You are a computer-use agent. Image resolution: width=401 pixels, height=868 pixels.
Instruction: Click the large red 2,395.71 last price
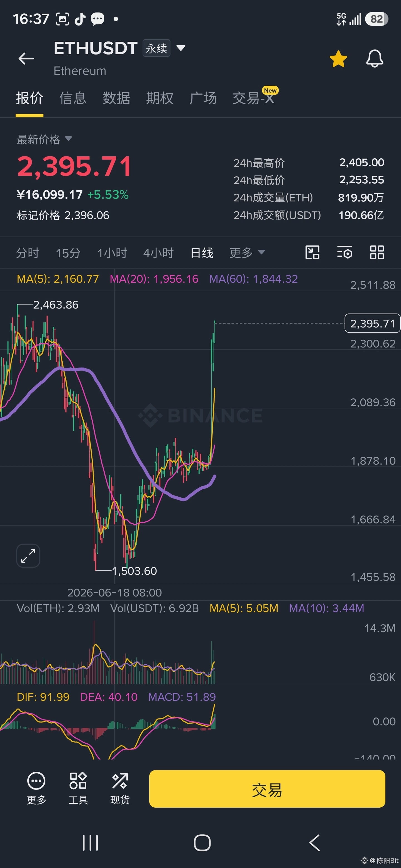pos(74,166)
